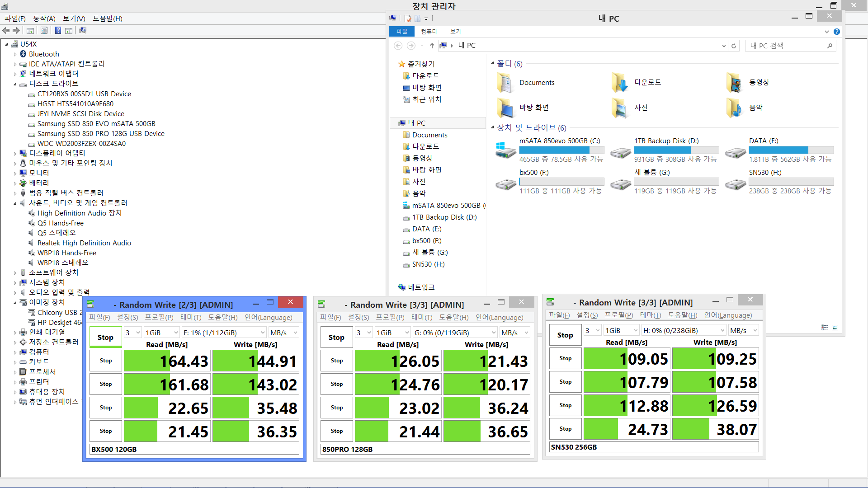Select the SN530 (H:) drive icon
This screenshot has width=868, height=488.
click(736, 184)
